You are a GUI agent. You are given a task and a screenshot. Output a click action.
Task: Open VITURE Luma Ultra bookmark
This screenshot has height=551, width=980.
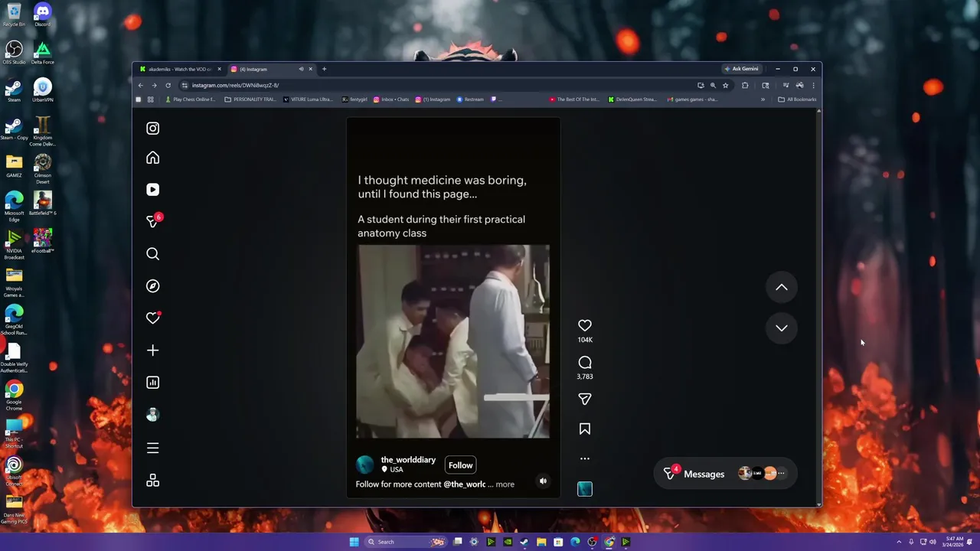click(x=308, y=99)
